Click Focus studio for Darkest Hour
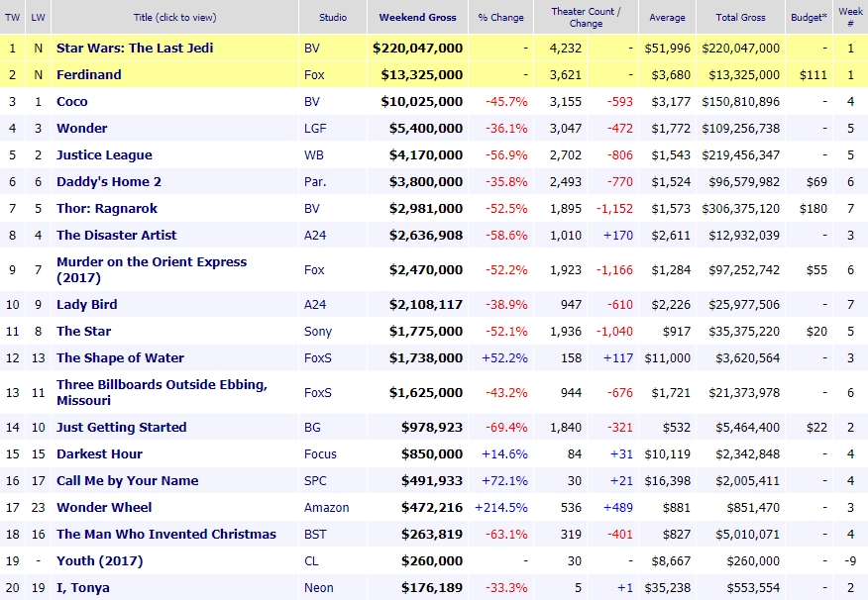The image size is (868, 600). tap(320, 454)
